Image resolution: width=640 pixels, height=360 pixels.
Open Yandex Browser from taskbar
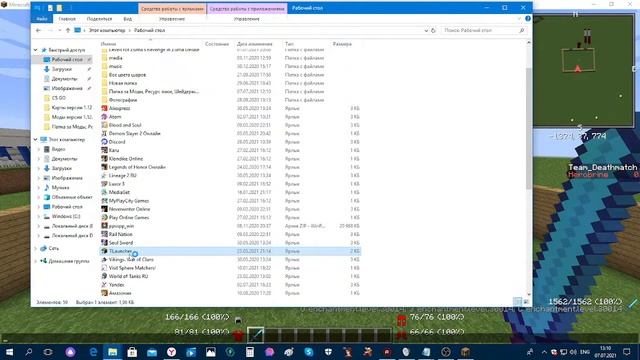coord(171,352)
